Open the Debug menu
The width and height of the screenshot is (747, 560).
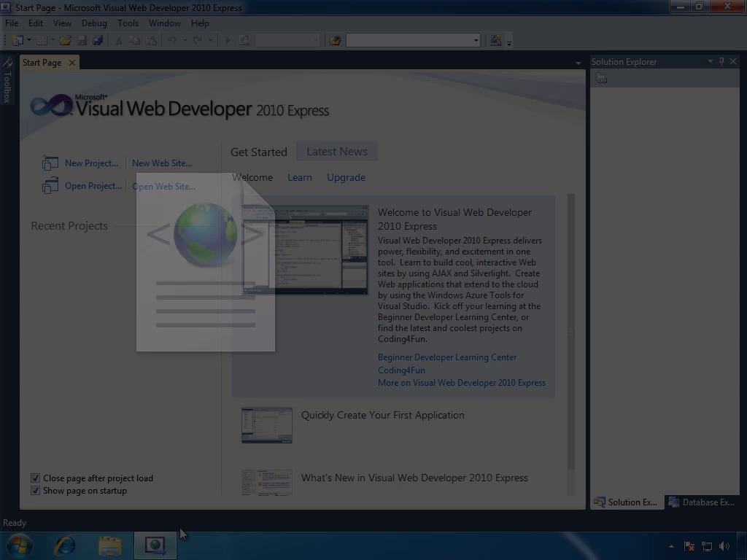(x=94, y=23)
